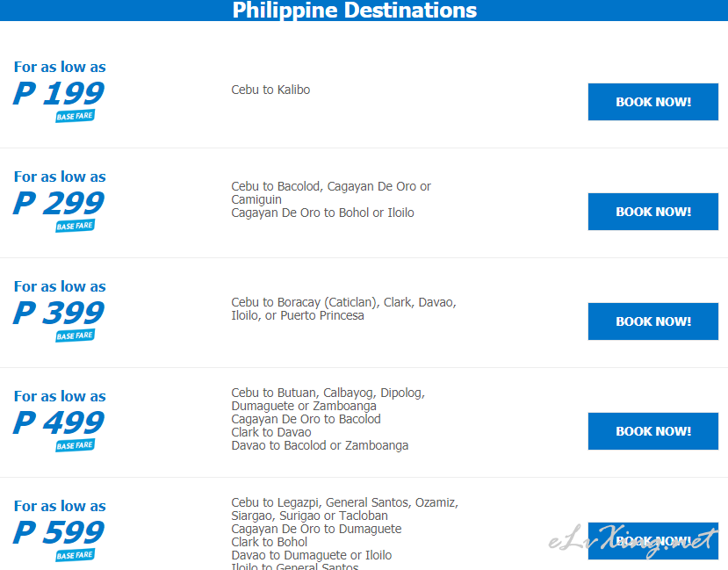The width and height of the screenshot is (728, 570).
Task: Click the P 399 price graphic
Action: point(59,313)
